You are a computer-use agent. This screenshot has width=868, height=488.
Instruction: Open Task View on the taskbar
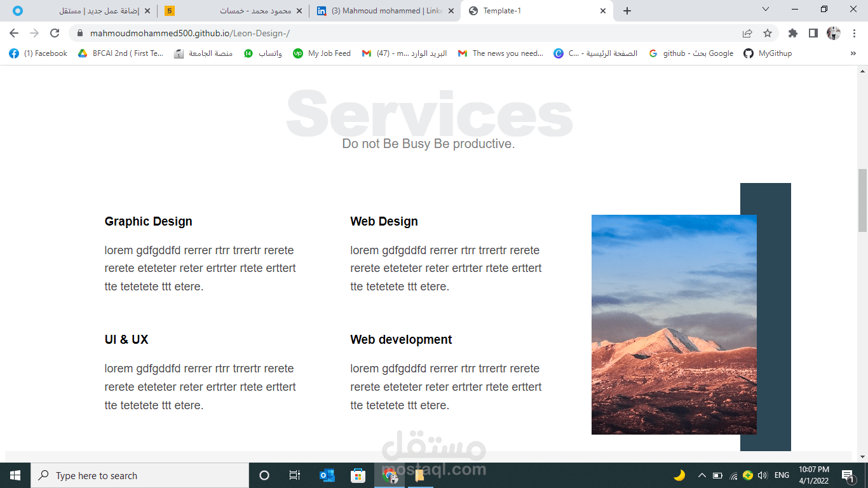click(x=295, y=475)
